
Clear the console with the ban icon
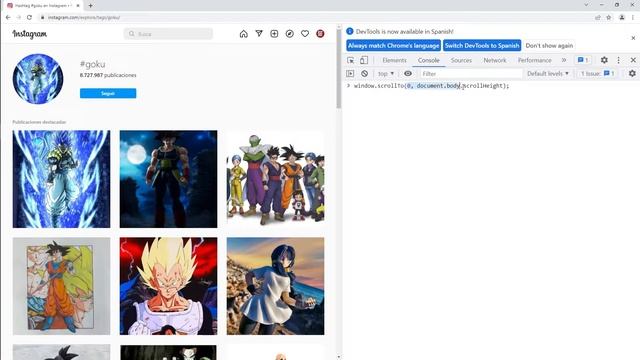364,73
